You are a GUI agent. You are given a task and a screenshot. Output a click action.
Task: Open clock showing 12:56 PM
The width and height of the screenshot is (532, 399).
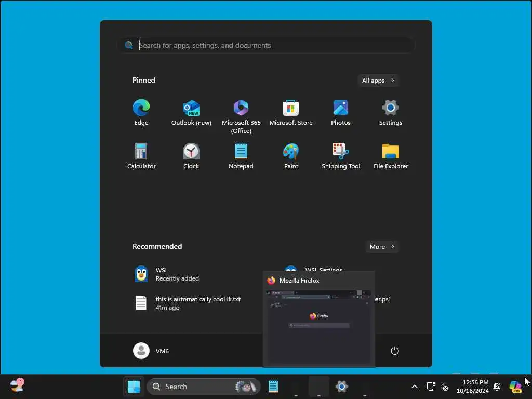click(x=473, y=387)
